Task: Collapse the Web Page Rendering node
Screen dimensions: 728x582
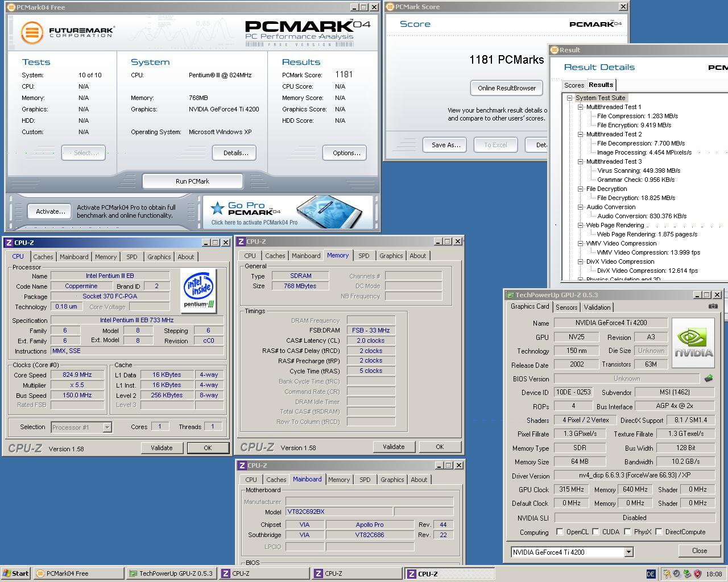Action: point(580,225)
